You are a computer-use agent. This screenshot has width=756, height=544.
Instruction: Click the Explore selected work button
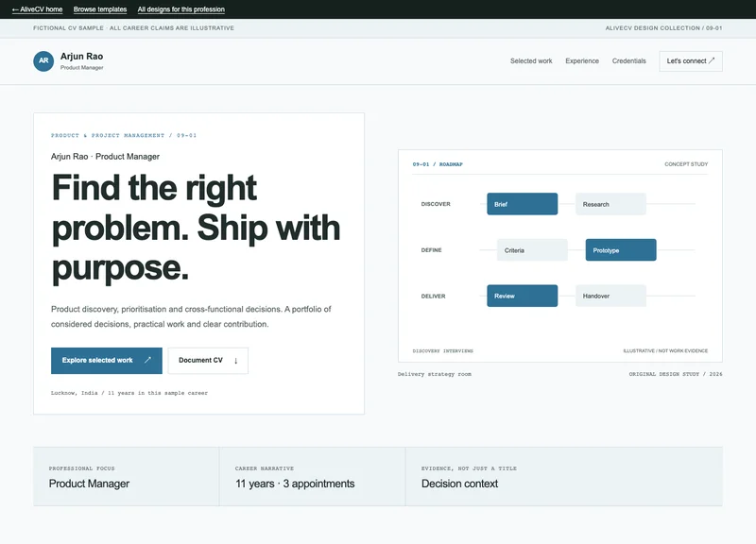(x=107, y=361)
